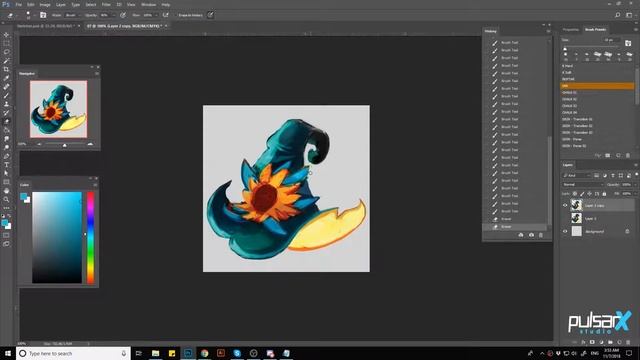Screen dimensions: 640x360
Task: Select the Move tool
Action: (x=6, y=35)
